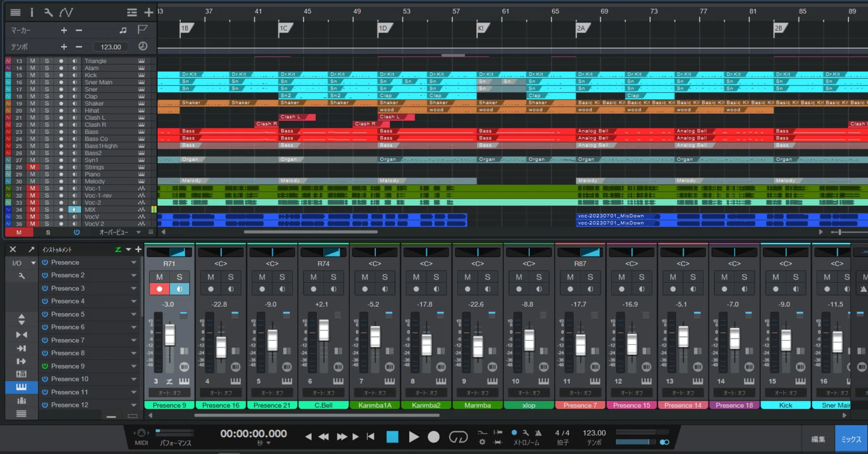Image resolution: width=868 pixels, height=454 pixels.
Task: Solo the Clap track in arrangement
Action: [47, 96]
